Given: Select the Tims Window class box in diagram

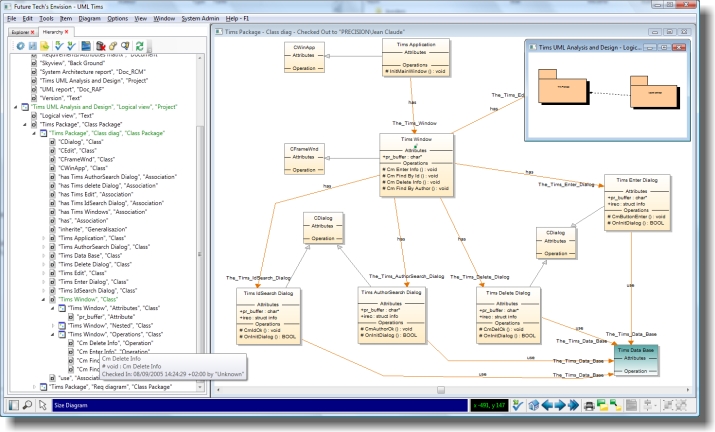Looking at the screenshot, I should tap(416, 165).
